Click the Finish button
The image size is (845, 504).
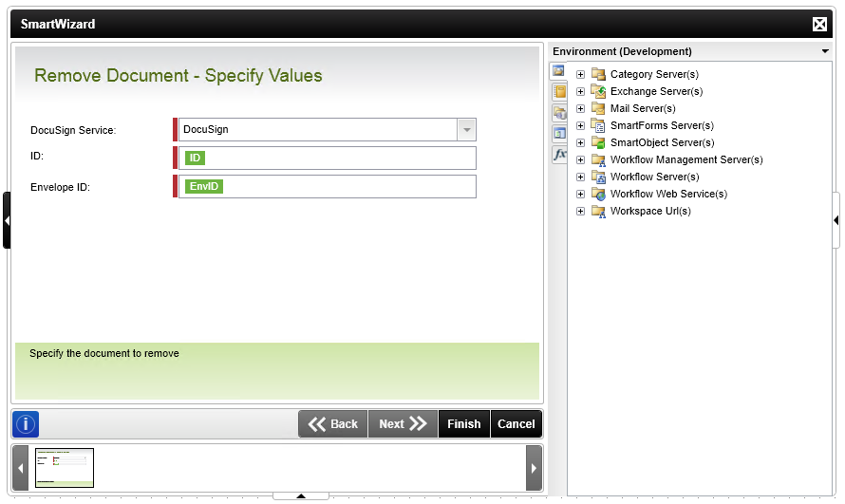pos(464,424)
